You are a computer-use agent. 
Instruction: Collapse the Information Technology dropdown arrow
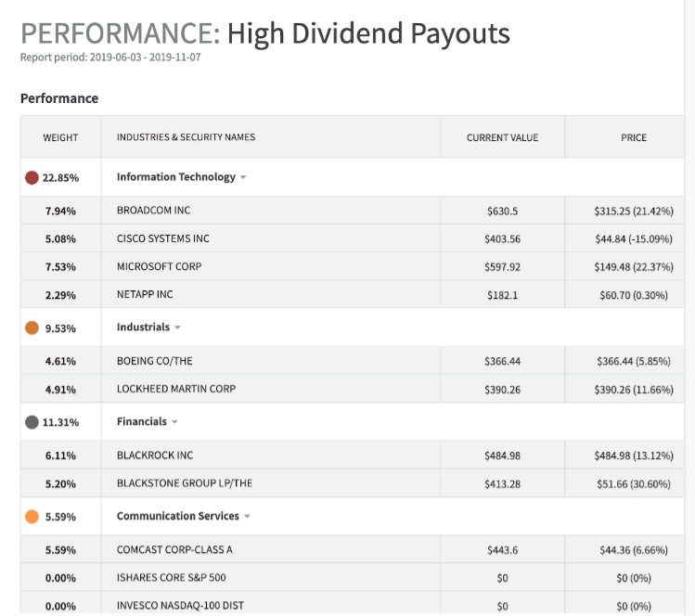point(243,177)
